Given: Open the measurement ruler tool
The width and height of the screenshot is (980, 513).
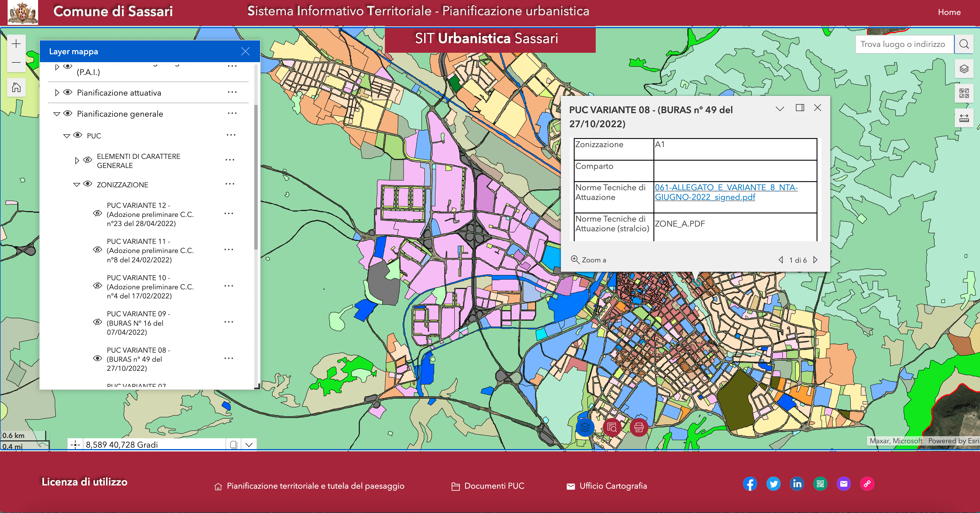Looking at the screenshot, I should pos(964,118).
